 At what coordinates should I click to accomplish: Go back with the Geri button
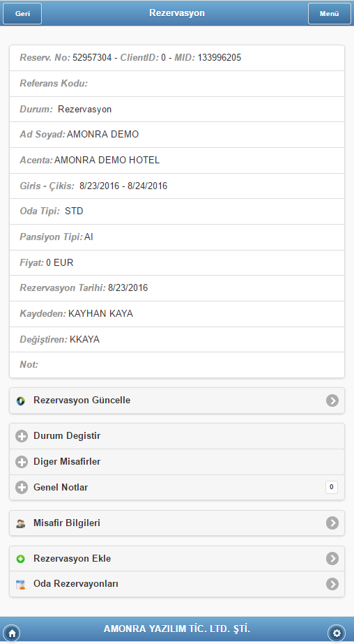[x=22, y=13]
